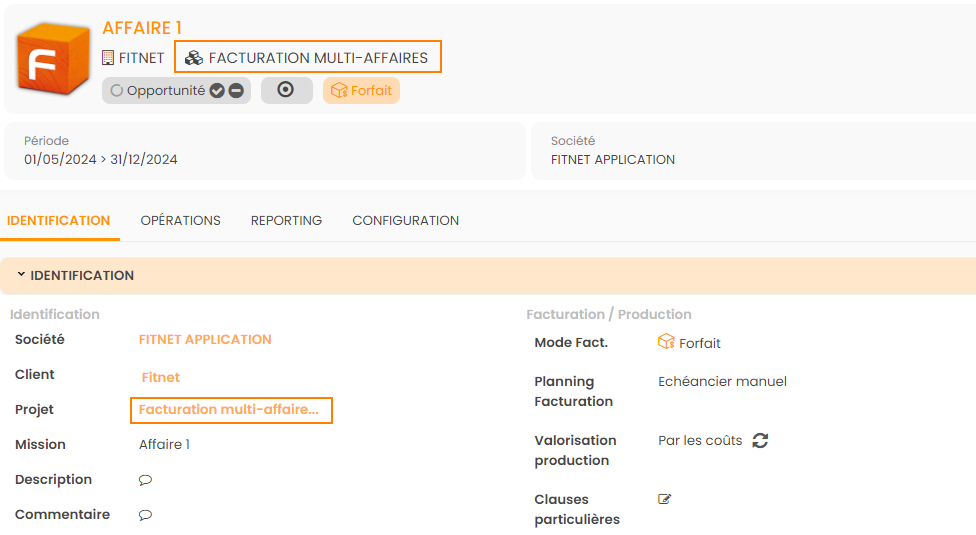Image resolution: width=976 pixels, height=535 pixels.
Task: Click the refresh icon beside Par les coûts
Action: coord(760,440)
